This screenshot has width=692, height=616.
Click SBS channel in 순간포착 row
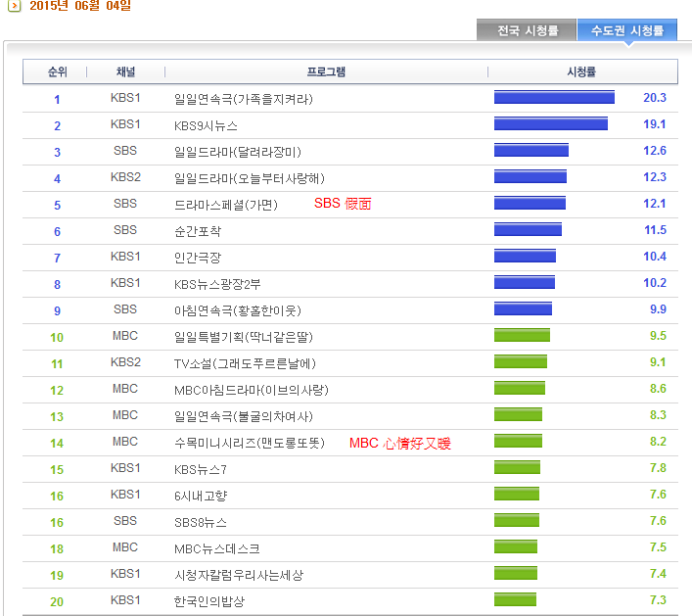[x=125, y=230]
